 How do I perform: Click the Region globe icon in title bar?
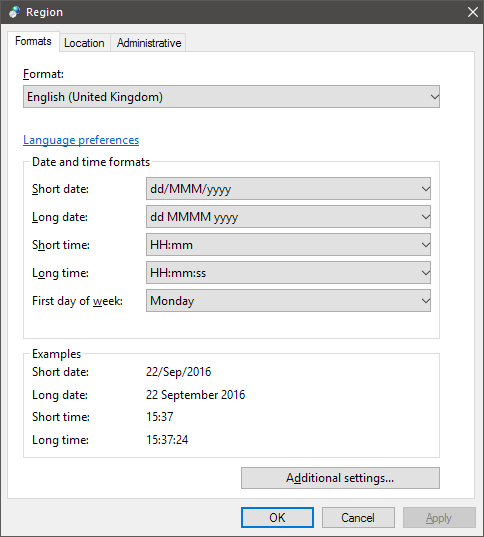[x=14, y=12]
